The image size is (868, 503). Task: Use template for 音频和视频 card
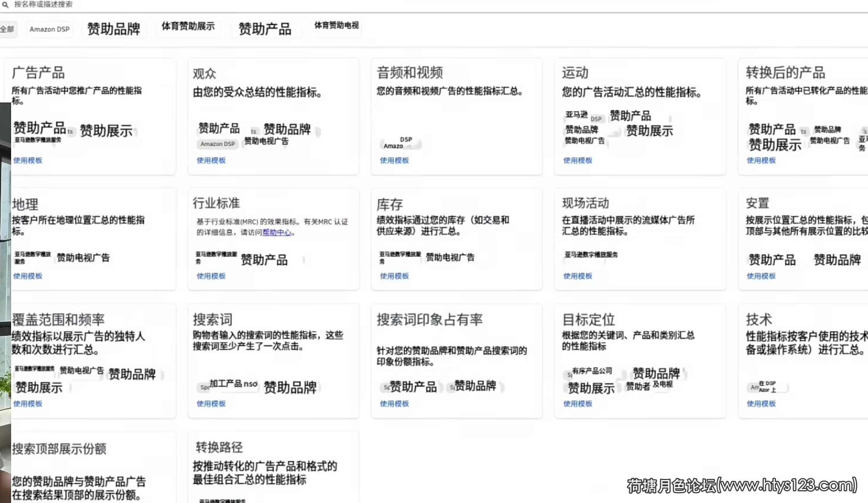tap(394, 160)
